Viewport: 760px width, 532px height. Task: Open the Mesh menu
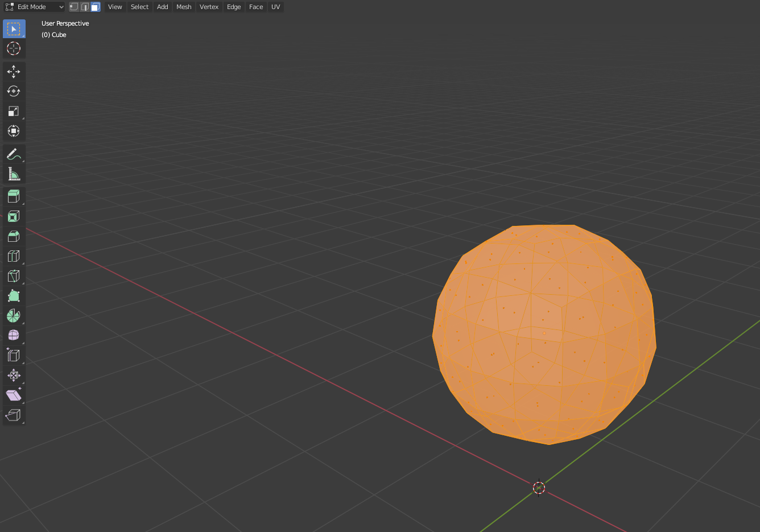[184, 7]
